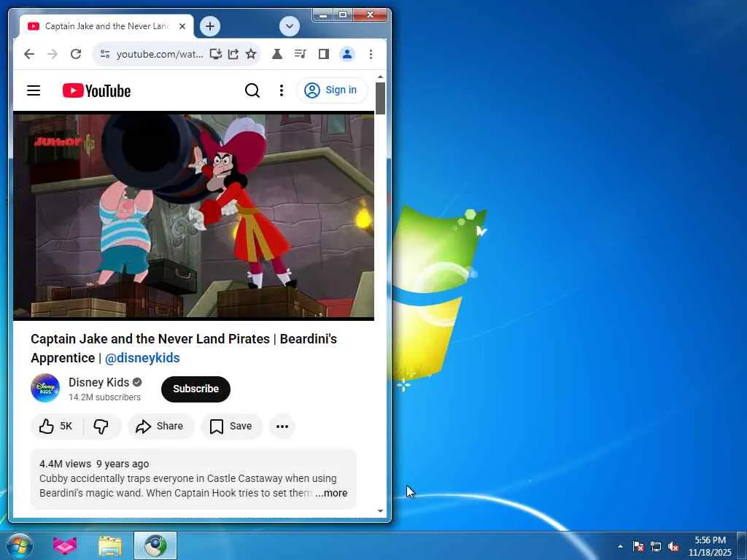Image resolution: width=747 pixels, height=560 pixels.
Task: Click the browser icon on taskbar
Action: [155, 545]
